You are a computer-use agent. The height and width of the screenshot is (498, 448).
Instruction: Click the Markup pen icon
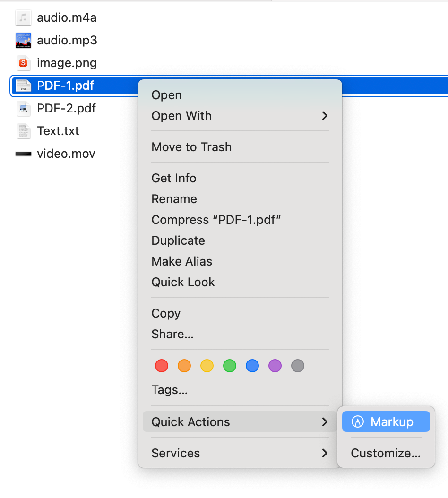(358, 422)
